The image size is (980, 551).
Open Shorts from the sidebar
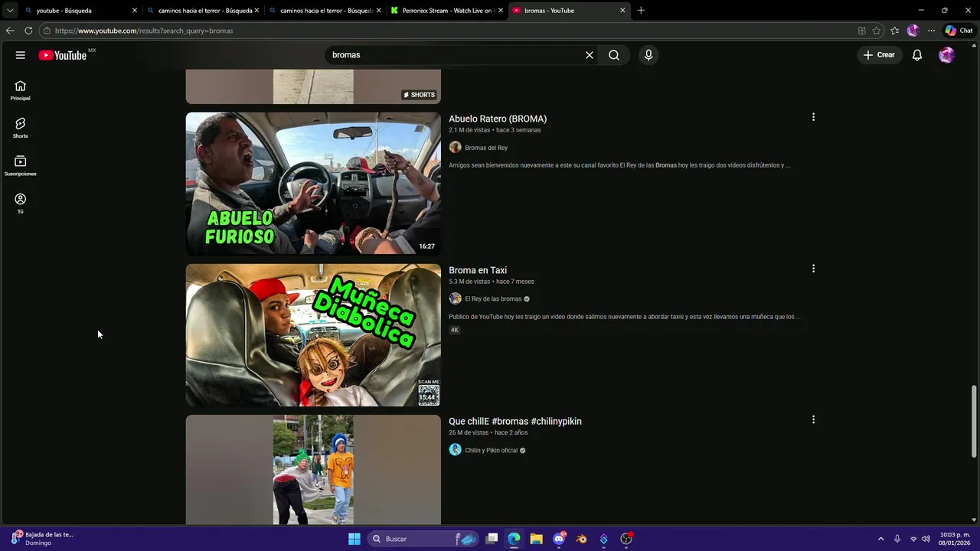[21, 128]
